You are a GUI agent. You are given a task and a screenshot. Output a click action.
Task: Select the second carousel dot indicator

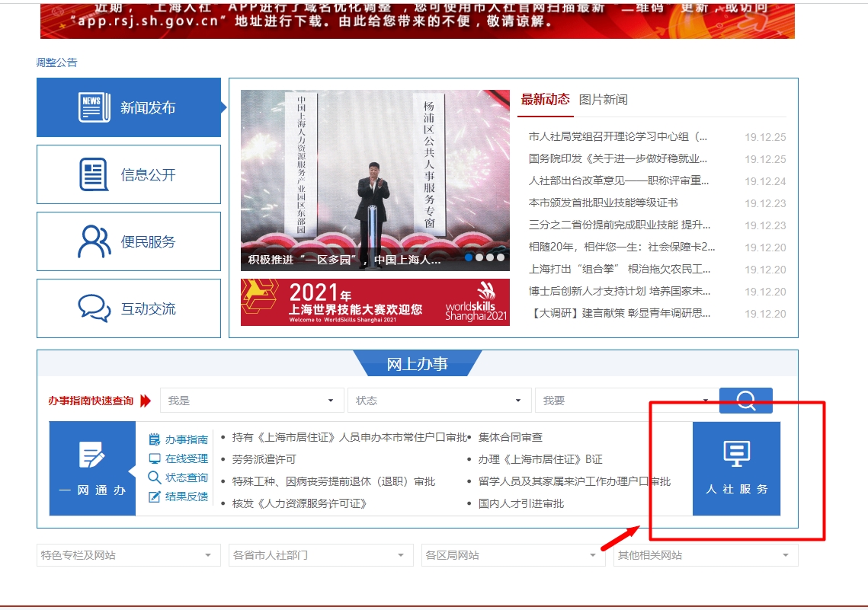pyautogui.click(x=479, y=257)
